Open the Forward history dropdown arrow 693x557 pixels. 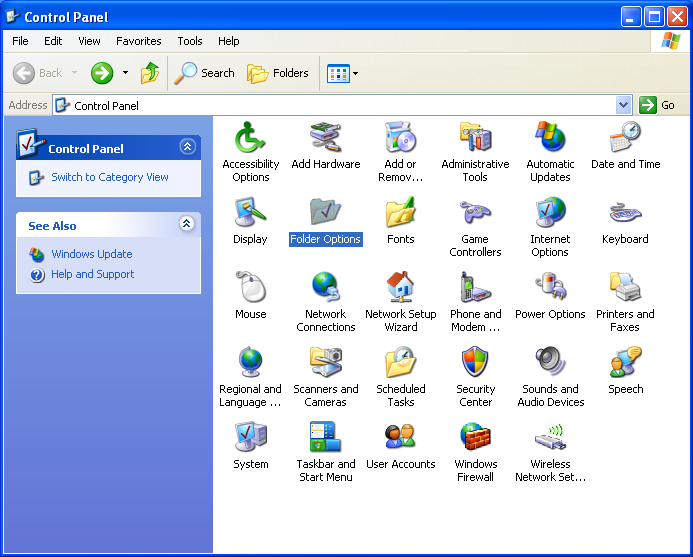[x=126, y=73]
